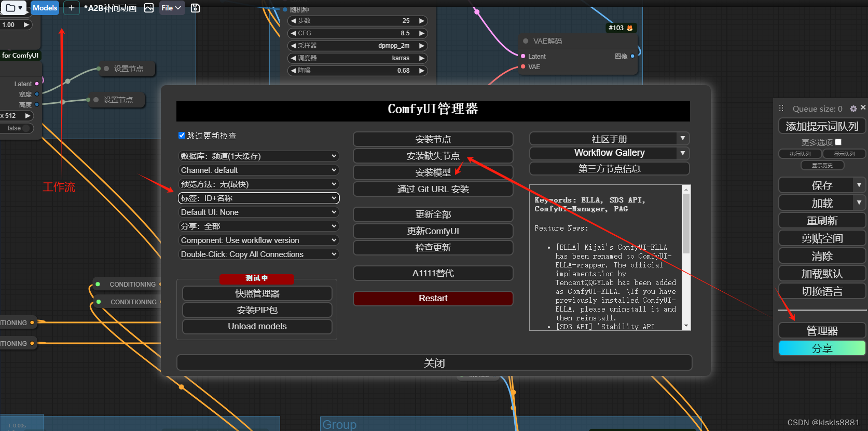Open the workspace folder dropdown icon
868x431 pixels.
point(14,8)
